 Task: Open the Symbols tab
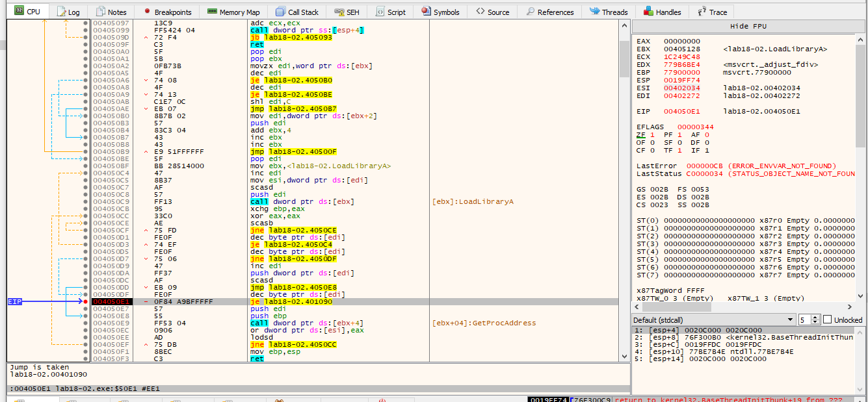coord(440,12)
